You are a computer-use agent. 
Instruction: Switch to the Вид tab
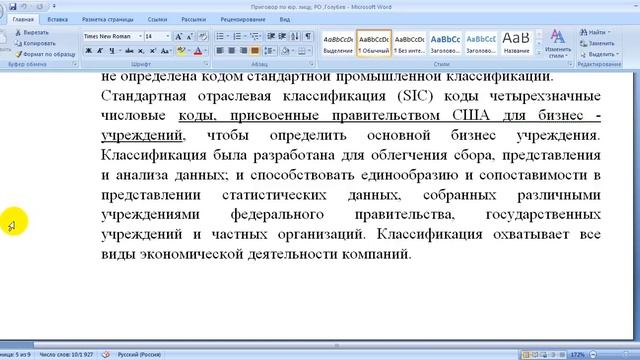click(x=285, y=19)
